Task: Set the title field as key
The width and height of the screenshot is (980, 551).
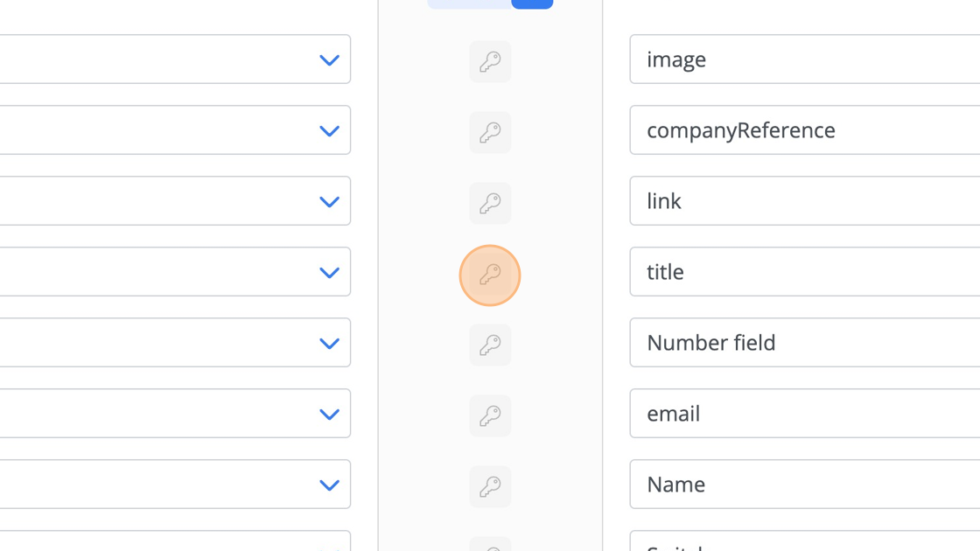Action: 490,275
